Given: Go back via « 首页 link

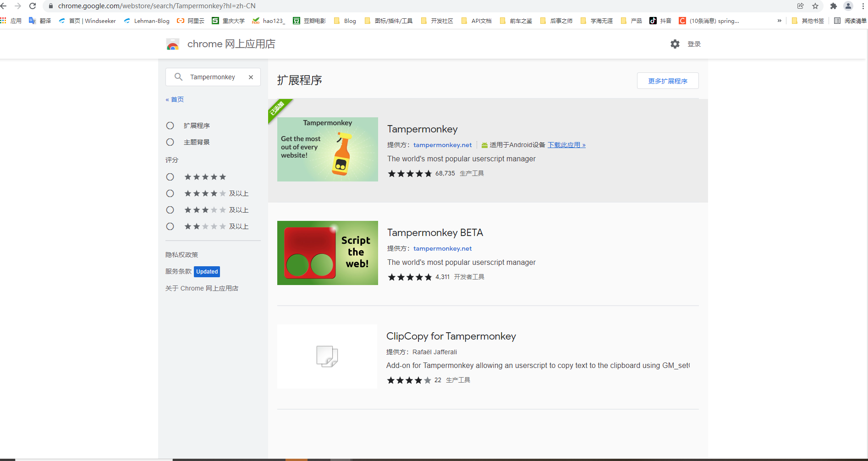Looking at the screenshot, I should pos(175,99).
